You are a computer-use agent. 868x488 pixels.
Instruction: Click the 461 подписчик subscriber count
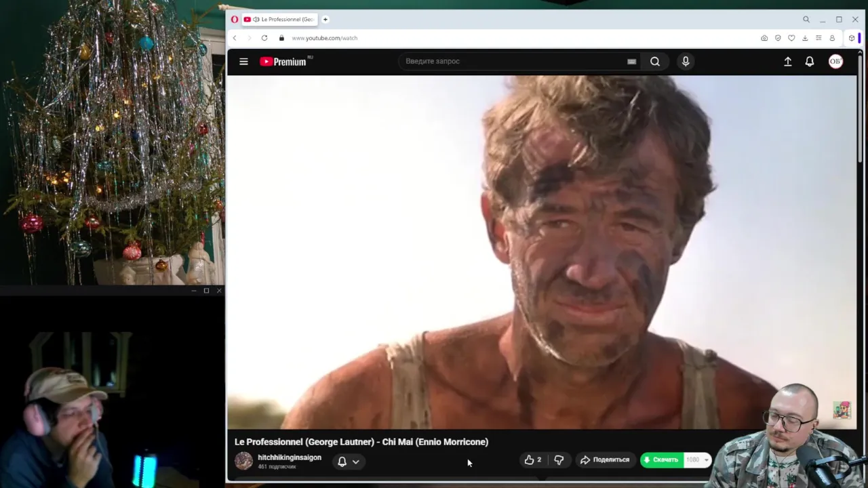277,467
